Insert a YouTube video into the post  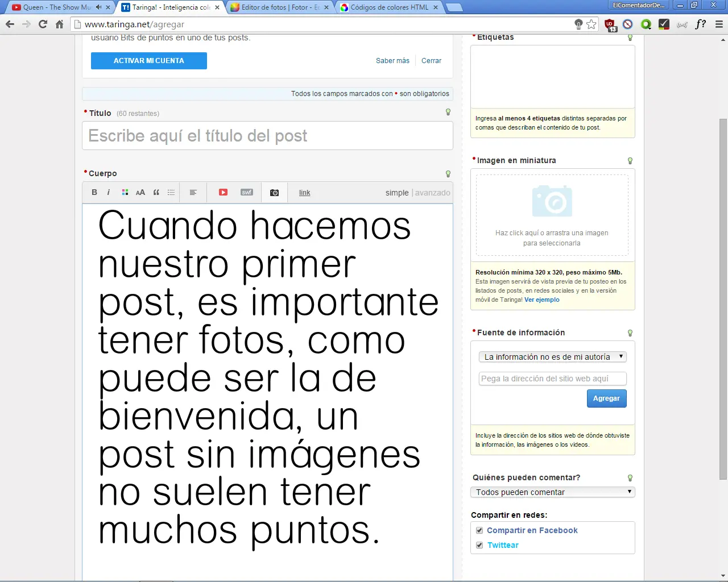[224, 192]
